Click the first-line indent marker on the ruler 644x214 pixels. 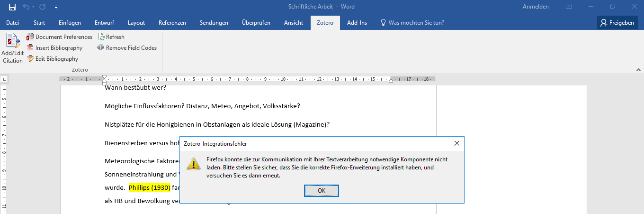105,77
